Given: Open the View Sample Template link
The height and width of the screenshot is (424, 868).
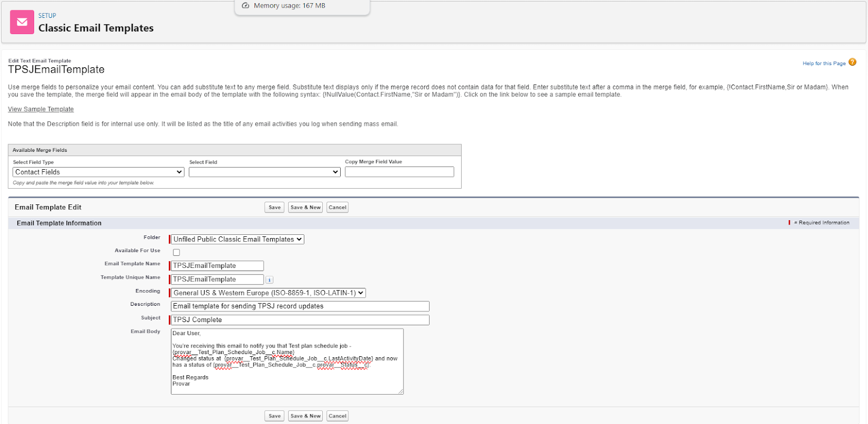Looking at the screenshot, I should coord(41,110).
